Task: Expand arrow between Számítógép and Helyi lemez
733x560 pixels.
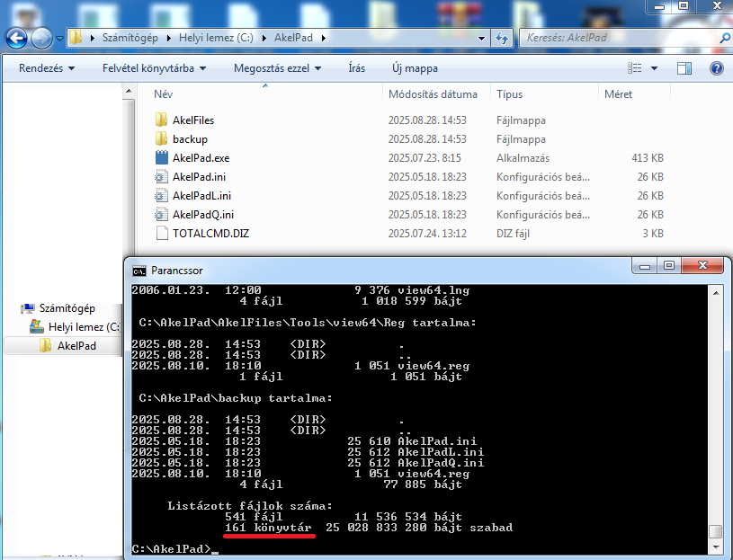Action: (169, 38)
